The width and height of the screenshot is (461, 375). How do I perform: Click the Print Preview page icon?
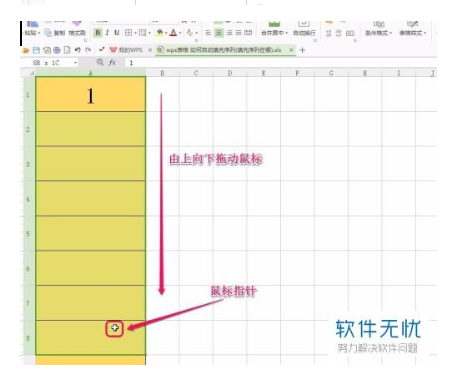67,50
